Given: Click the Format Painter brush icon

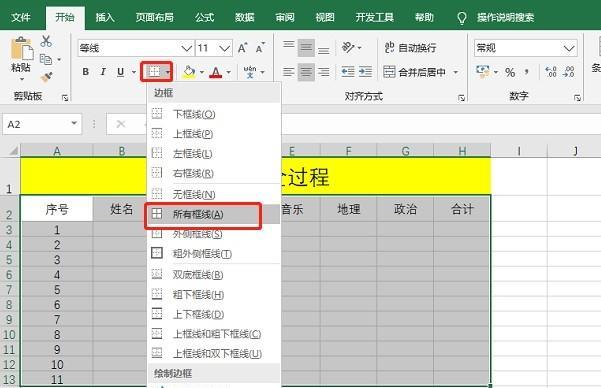Looking at the screenshot, I should pyautogui.click(x=46, y=77).
